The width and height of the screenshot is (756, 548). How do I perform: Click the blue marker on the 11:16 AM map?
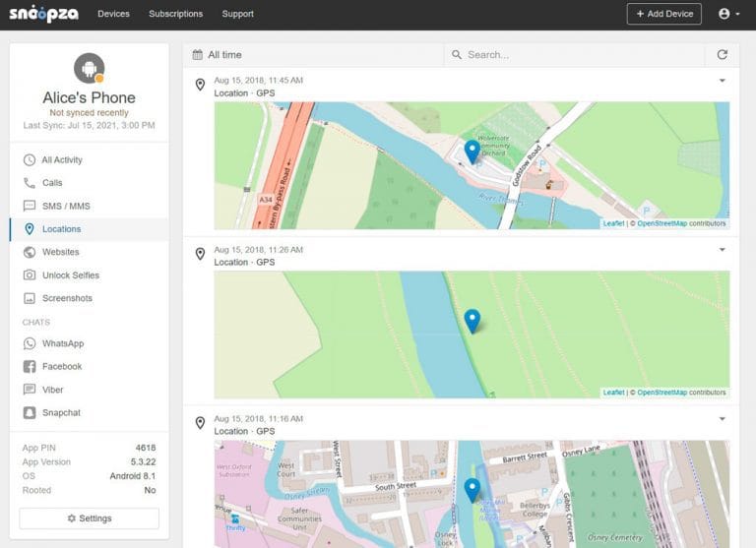[472, 490]
